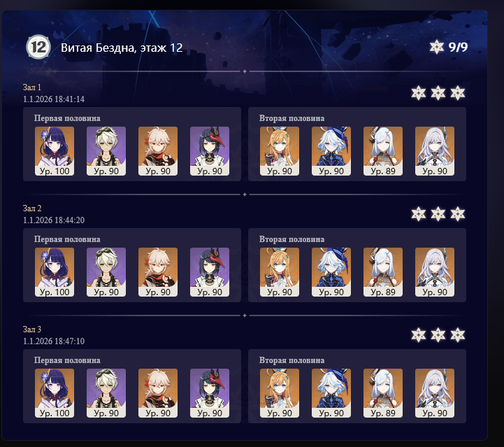
Task: Click the middle star of Зал 3 rating
Action: coord(438,335)
